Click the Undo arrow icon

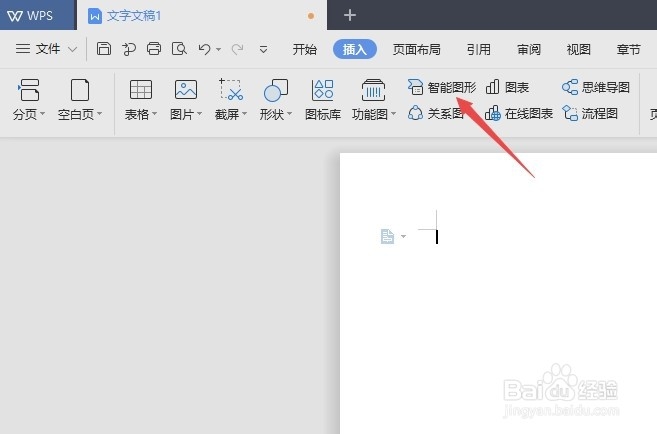[204, 49]
